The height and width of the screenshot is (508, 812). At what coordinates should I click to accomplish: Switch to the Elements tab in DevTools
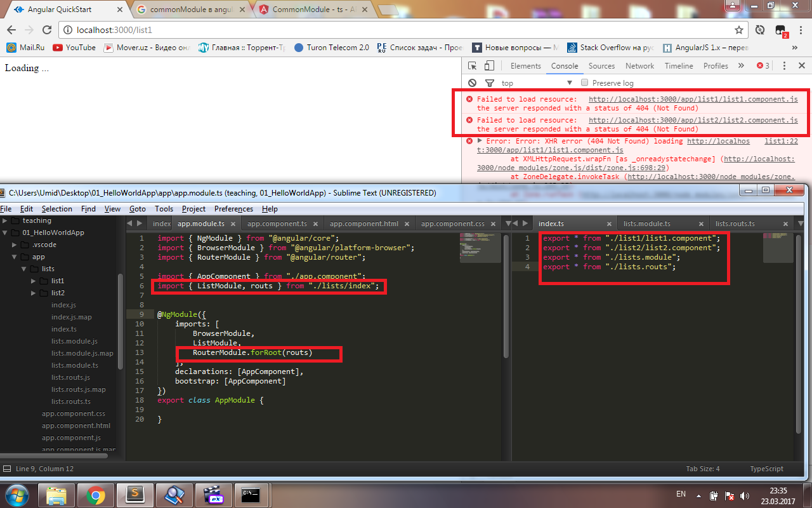coord(526,66)
